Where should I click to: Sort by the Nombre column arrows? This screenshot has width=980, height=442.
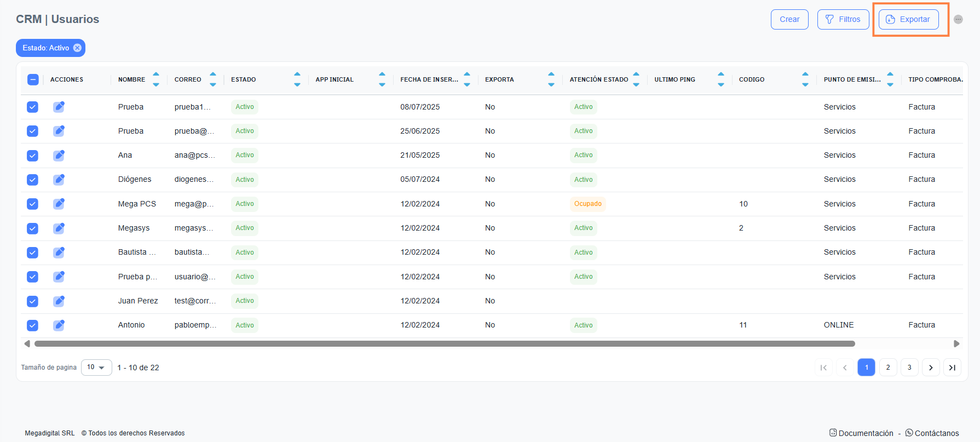(x=156, y=79)
